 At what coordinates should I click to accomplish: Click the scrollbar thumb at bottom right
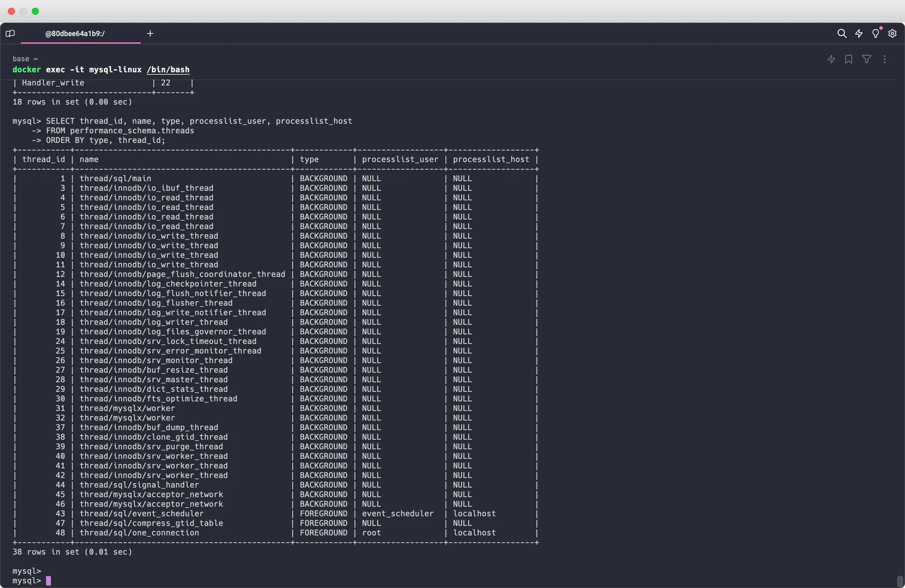(x=900, y=581)
